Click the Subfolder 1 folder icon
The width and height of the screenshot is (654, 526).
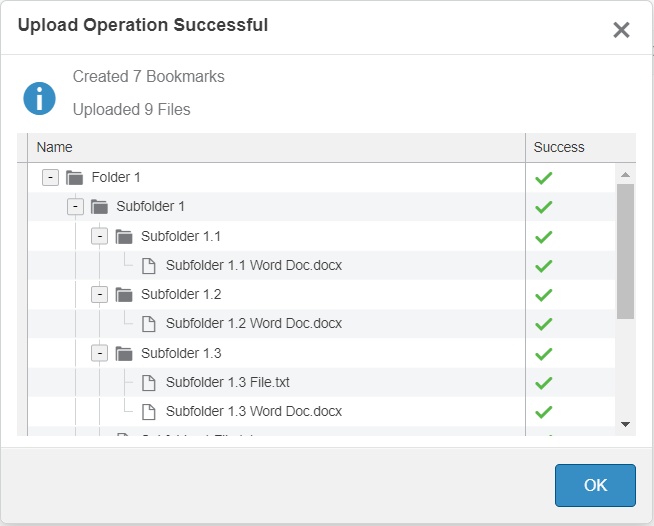(99, 207)
